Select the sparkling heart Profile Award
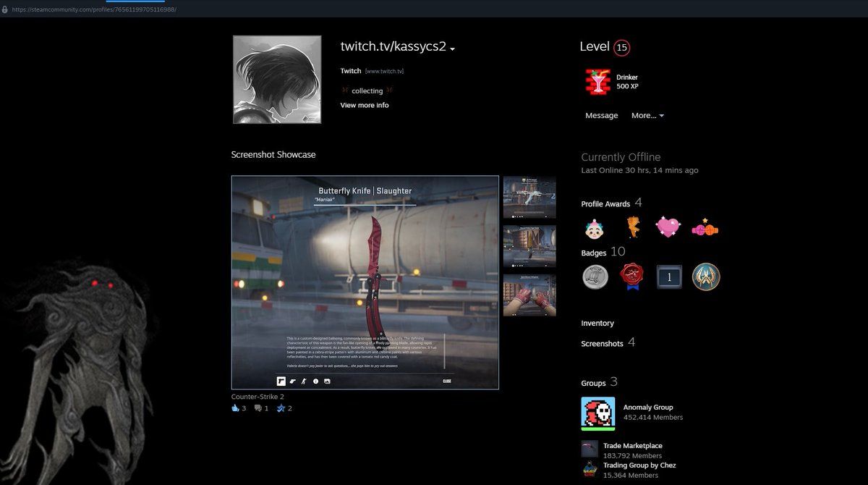 668,227
